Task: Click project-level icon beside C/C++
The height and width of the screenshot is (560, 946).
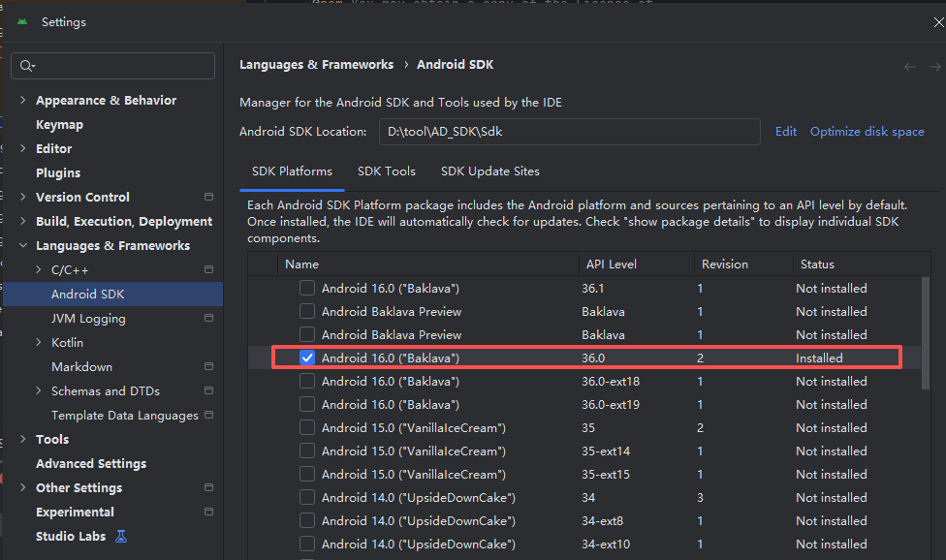Action: pos(208,269)
